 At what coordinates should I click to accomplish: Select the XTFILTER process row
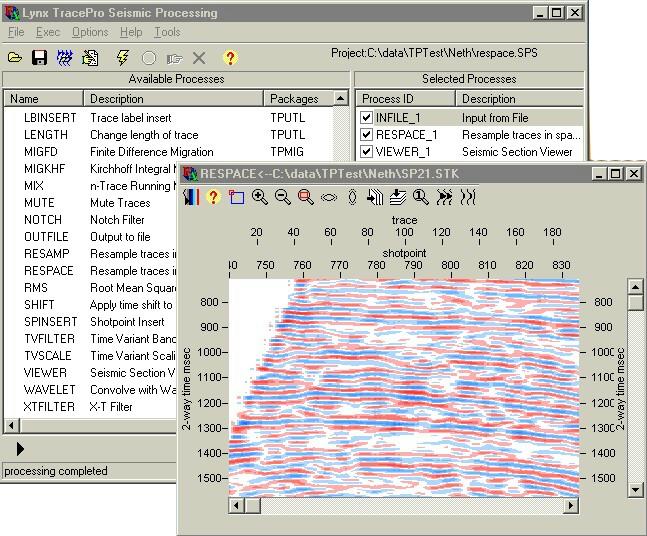[91, 406]
